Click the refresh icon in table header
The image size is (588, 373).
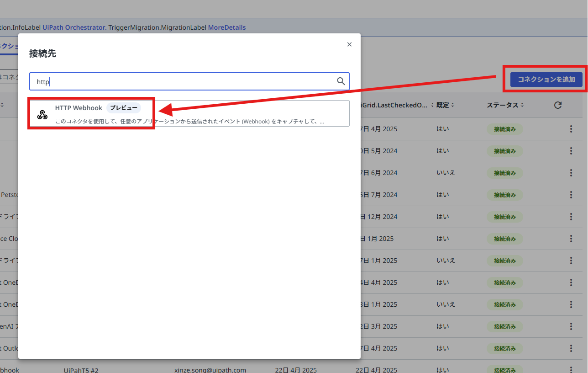click(x=557, y=105)
